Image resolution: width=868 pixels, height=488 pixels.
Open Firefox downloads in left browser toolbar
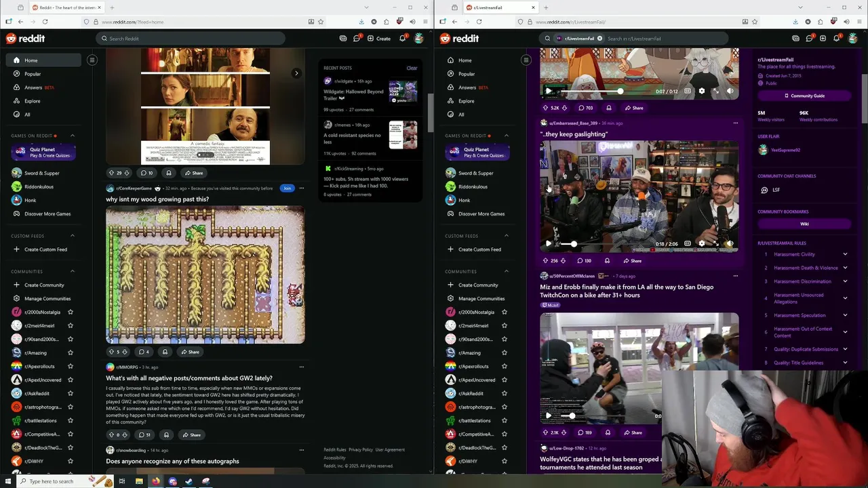tap(361, 22)
